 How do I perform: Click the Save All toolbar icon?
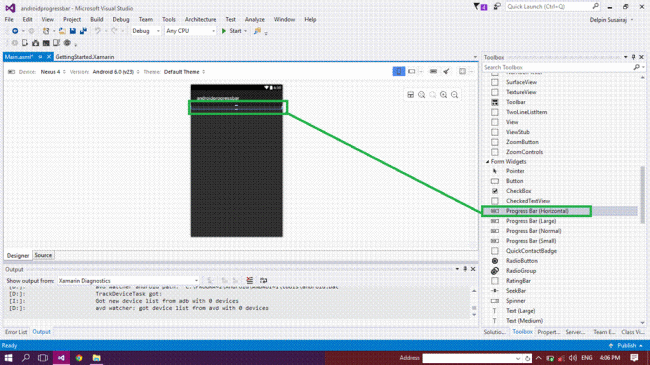tap(83, 31)
